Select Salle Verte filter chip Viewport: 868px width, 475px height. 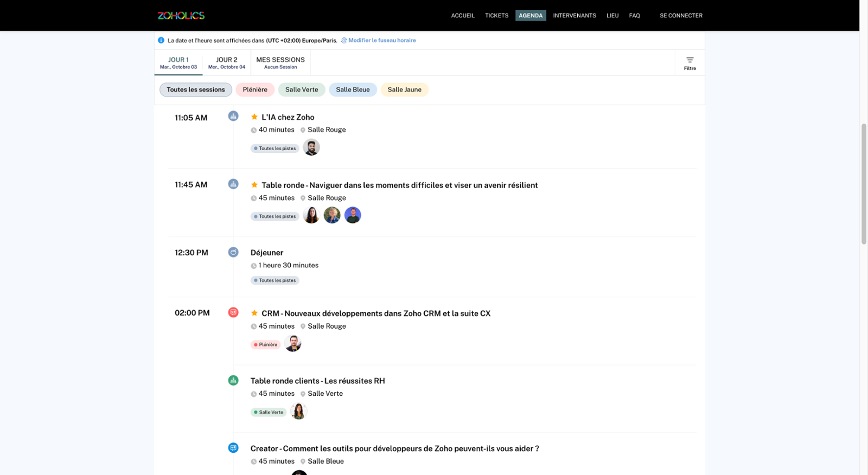(302, 89)
